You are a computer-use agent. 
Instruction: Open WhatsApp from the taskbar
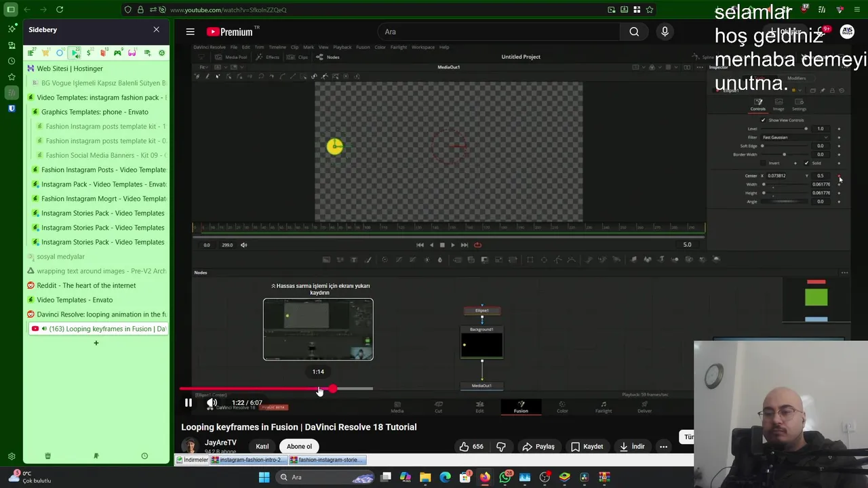pyautogui.click(x=505, y=477)
